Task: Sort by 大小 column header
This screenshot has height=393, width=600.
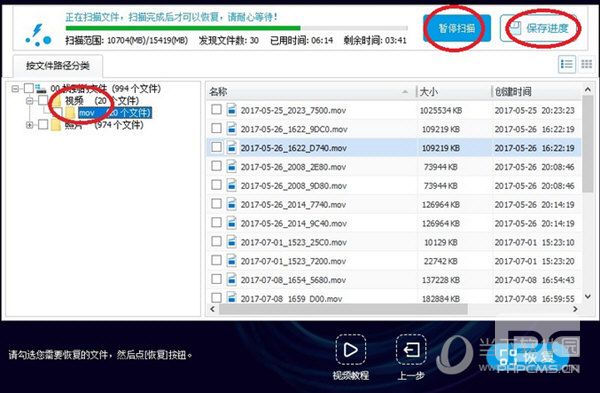Action: point(453,92)
